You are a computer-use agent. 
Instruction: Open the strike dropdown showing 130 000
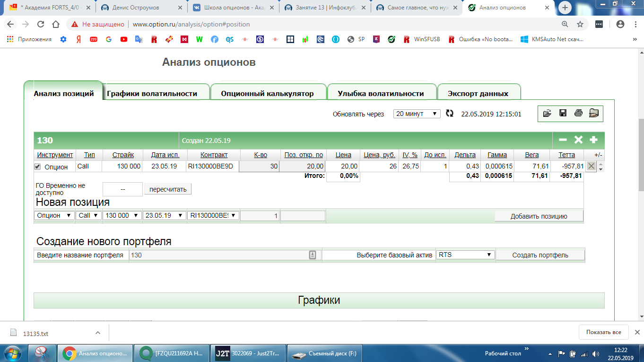(x=122, y=215)
